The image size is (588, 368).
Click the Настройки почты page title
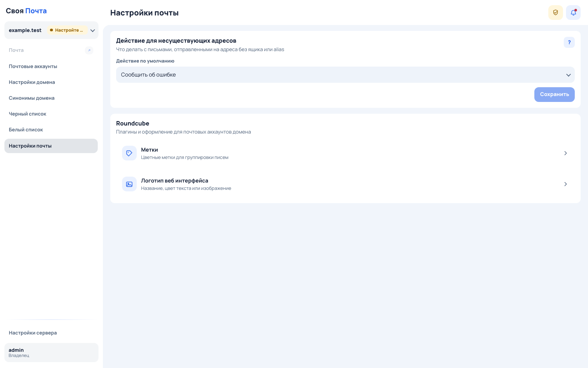[144, 13]
